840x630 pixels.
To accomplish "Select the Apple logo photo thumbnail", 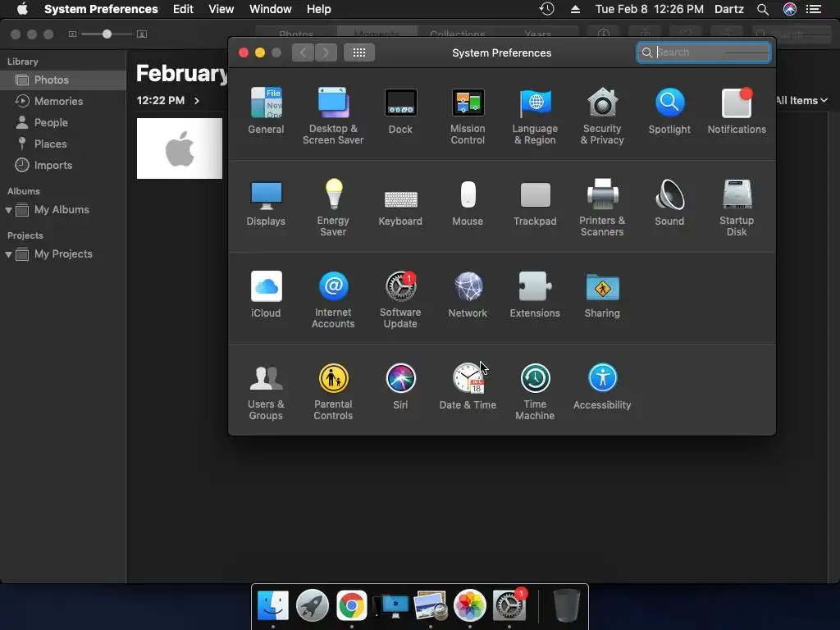I will (180, 148).
